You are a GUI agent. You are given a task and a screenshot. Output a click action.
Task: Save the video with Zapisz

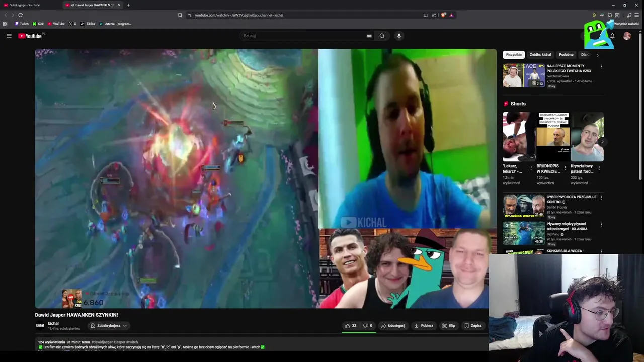point(473,326)
